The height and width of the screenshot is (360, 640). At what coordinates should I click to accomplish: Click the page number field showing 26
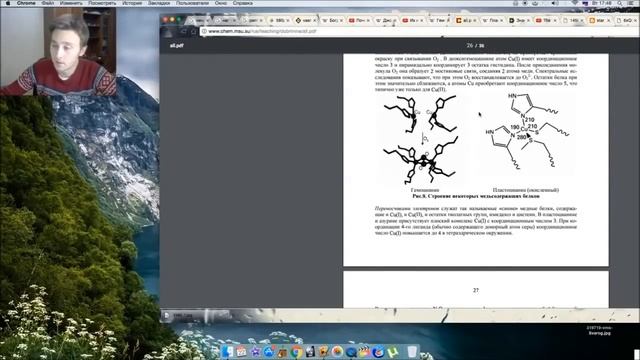(470, 45)
